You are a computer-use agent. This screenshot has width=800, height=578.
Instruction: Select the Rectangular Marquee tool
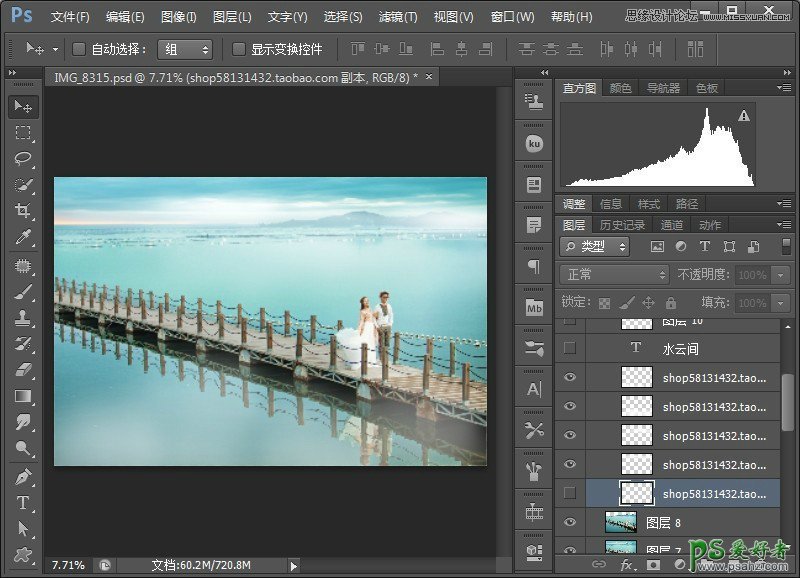click(23, 132)
